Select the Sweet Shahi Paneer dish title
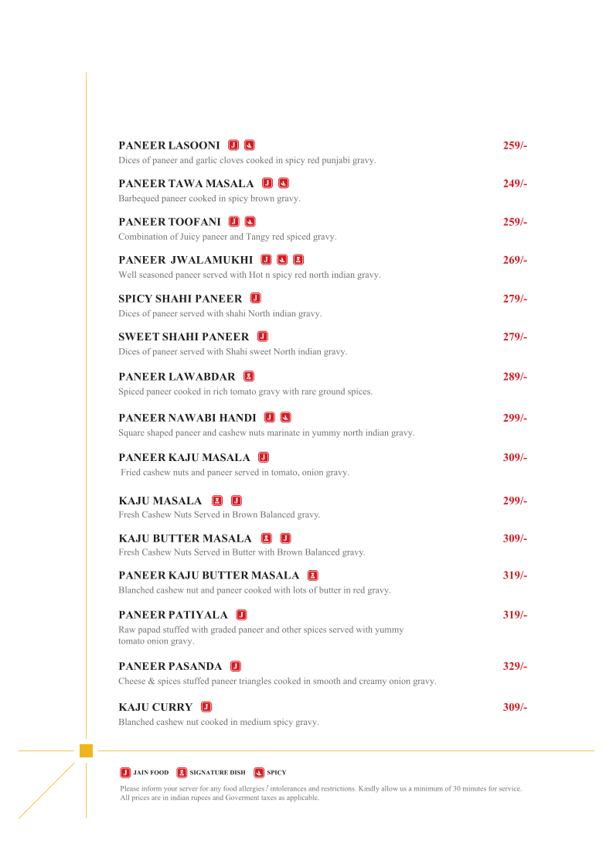The height and width of the screenshot is (868, 613). coord(184,337)
